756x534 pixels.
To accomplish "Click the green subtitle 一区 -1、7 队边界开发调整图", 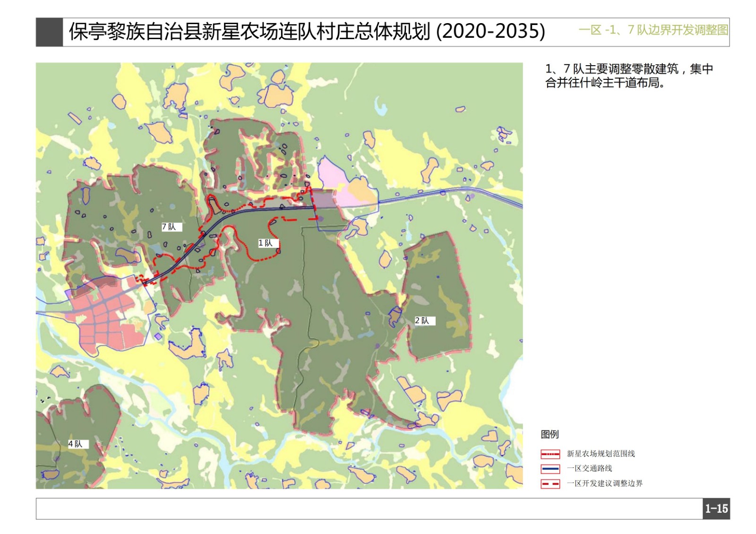I will [653, 30].
